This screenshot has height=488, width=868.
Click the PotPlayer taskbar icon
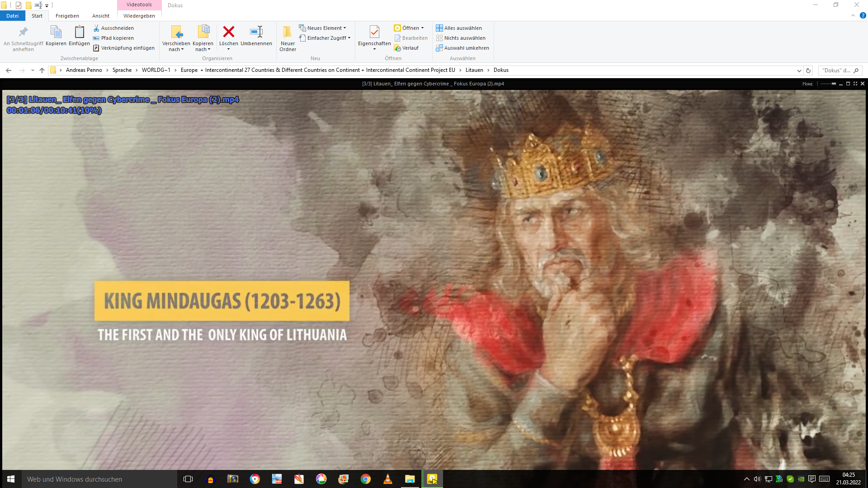pos(432,479)
